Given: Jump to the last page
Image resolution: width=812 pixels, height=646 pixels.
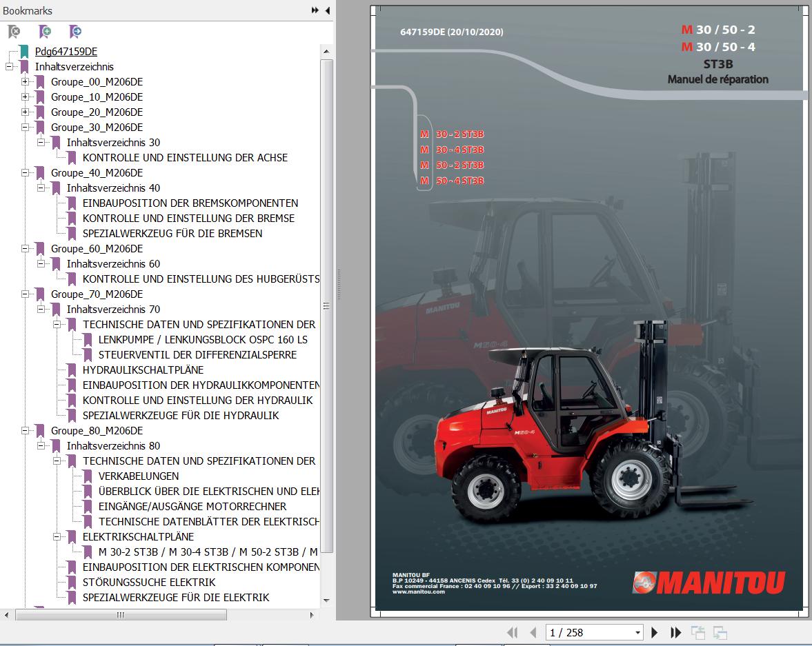Looking at the screenshot, I should pyautogui.click(x=675, y=632).
